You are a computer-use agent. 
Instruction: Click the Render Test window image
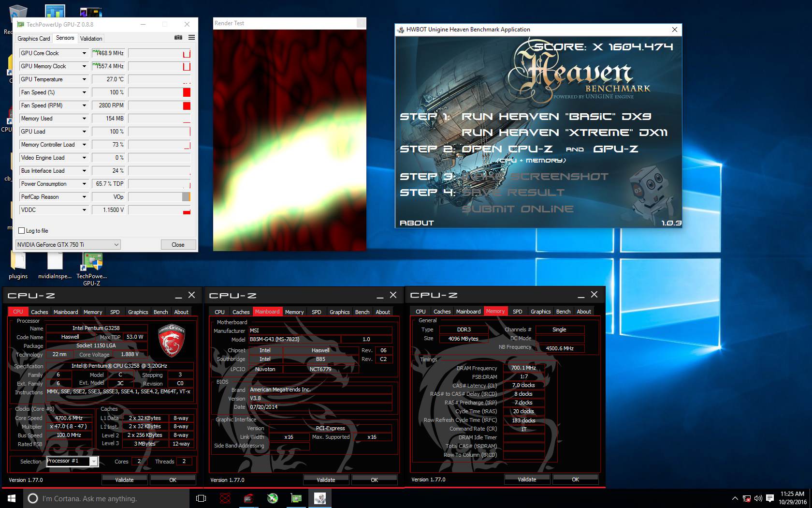290,140
